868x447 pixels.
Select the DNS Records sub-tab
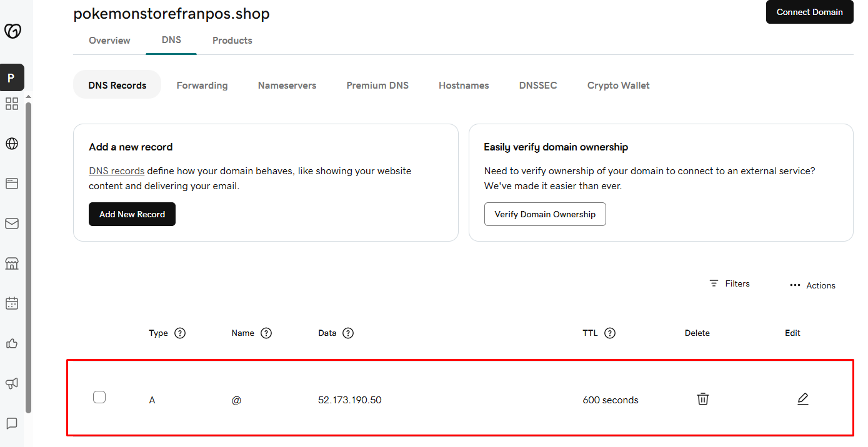pyautogui.click(x=117, y=85)
